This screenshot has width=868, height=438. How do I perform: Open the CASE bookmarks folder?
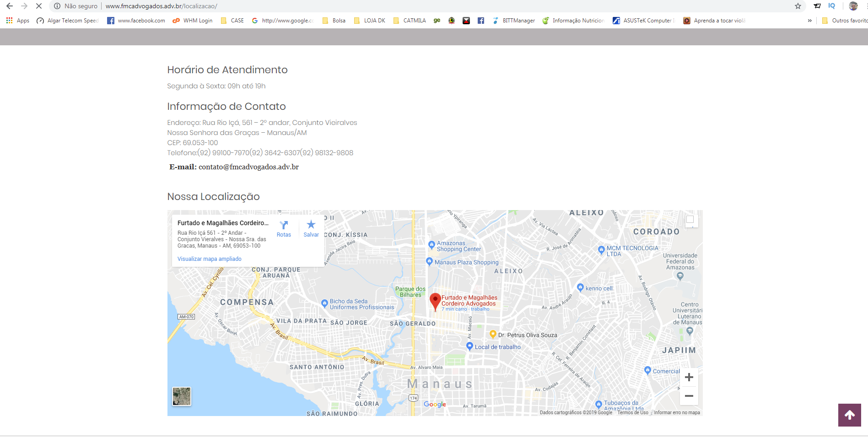(x=232, y=21)
